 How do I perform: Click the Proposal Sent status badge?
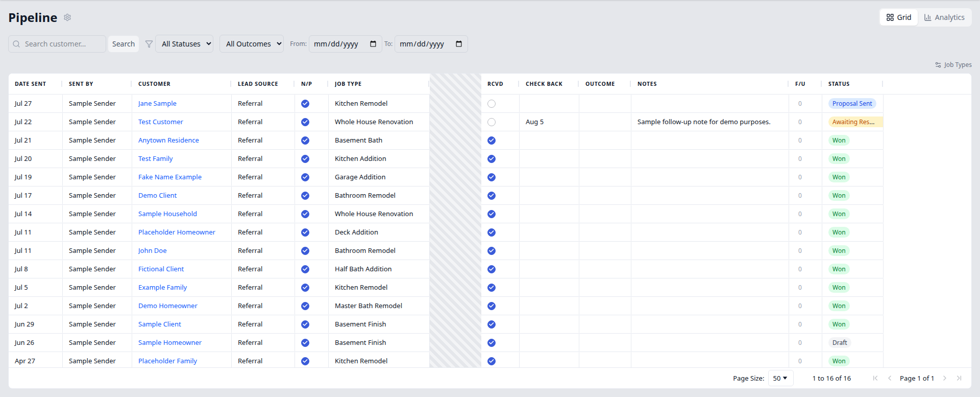coord(852,103)
